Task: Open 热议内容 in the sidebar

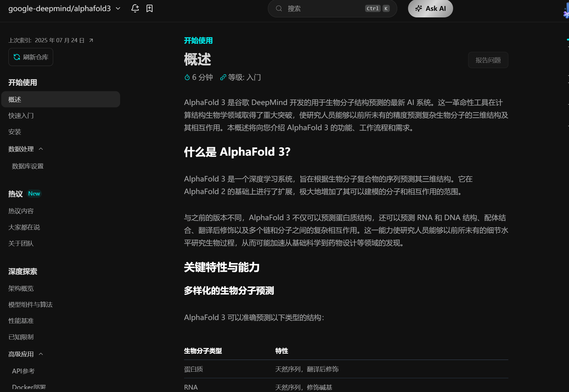Action: pyautogui.click(x=21, y=211)
